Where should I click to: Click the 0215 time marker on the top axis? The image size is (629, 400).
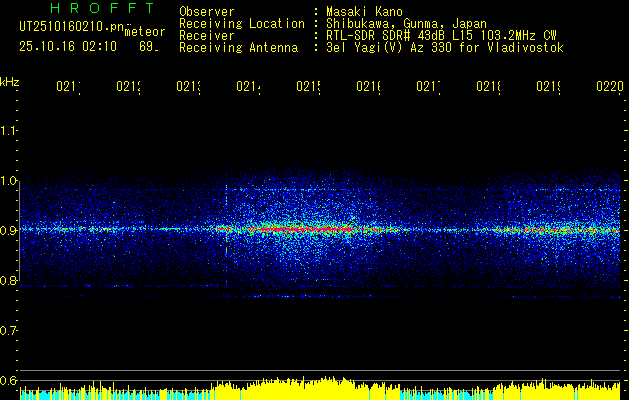click(x=308, y=86)
